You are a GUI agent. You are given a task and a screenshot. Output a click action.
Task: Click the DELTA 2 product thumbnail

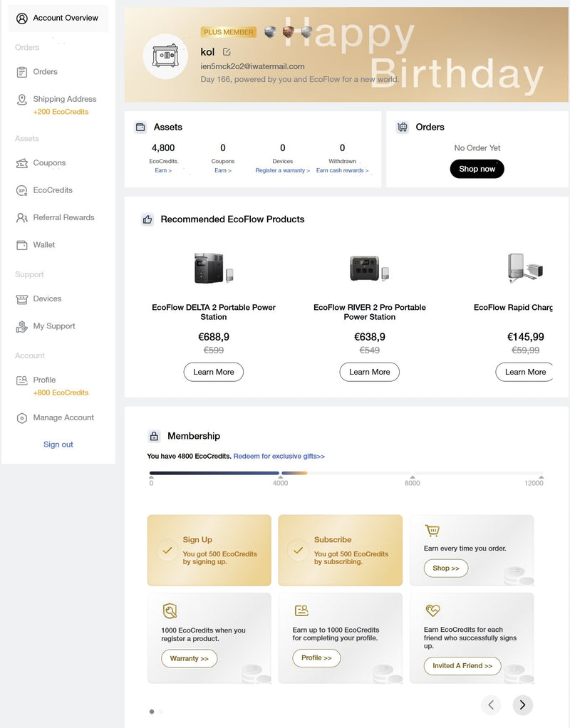point(214,268)
